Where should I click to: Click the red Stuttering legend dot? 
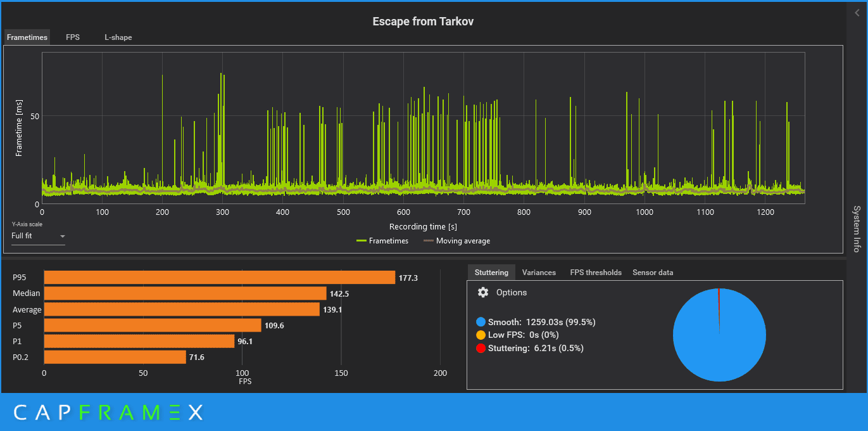tap(481, 348)
